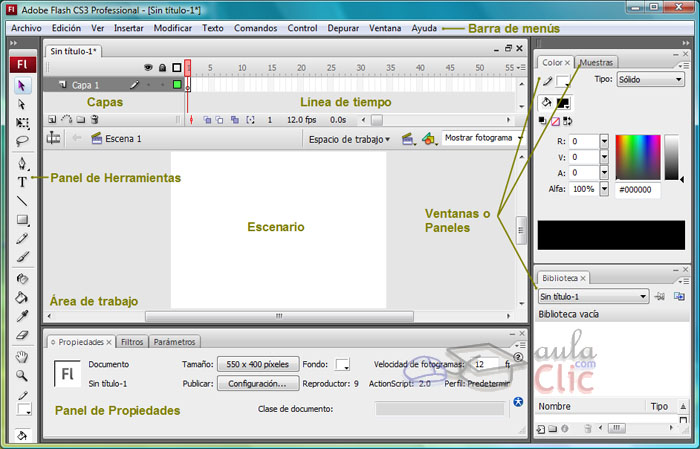The image size is (700, 449).
Task: Click Center Frame icon in timeline
Action: click(192, 120)
